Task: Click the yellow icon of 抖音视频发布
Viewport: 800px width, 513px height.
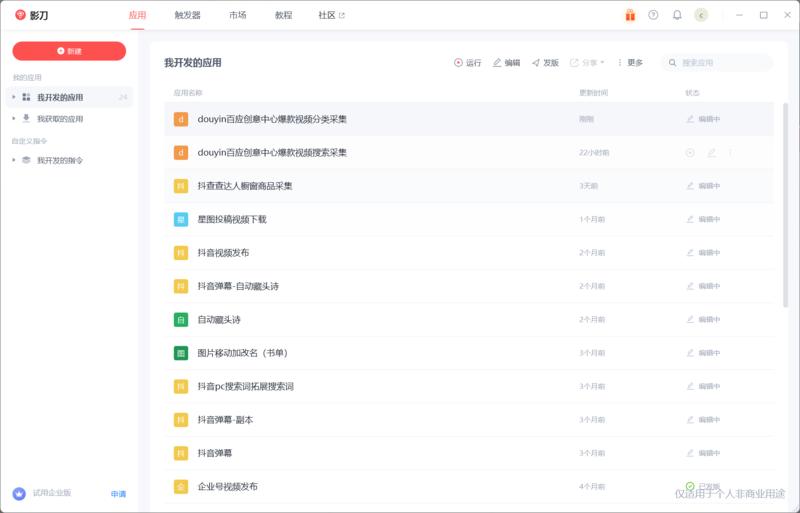Action: 181,253
